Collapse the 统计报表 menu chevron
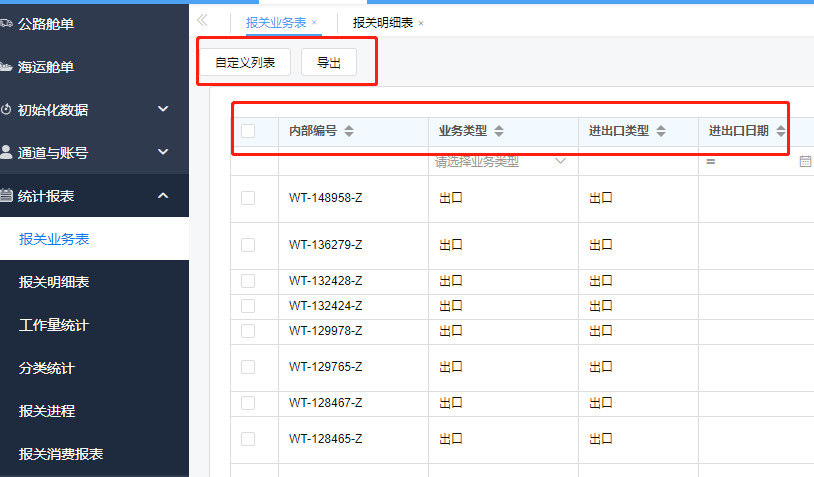The width and height of the screenshot is (814, 477). [163, 196]
